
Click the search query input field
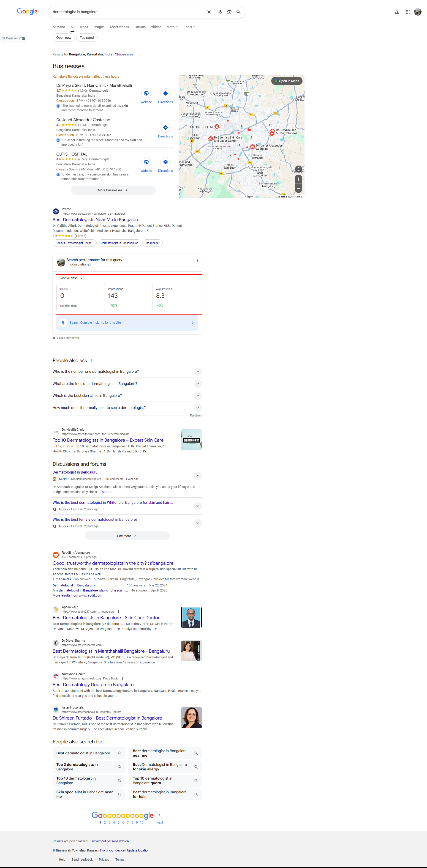(128, 12)
